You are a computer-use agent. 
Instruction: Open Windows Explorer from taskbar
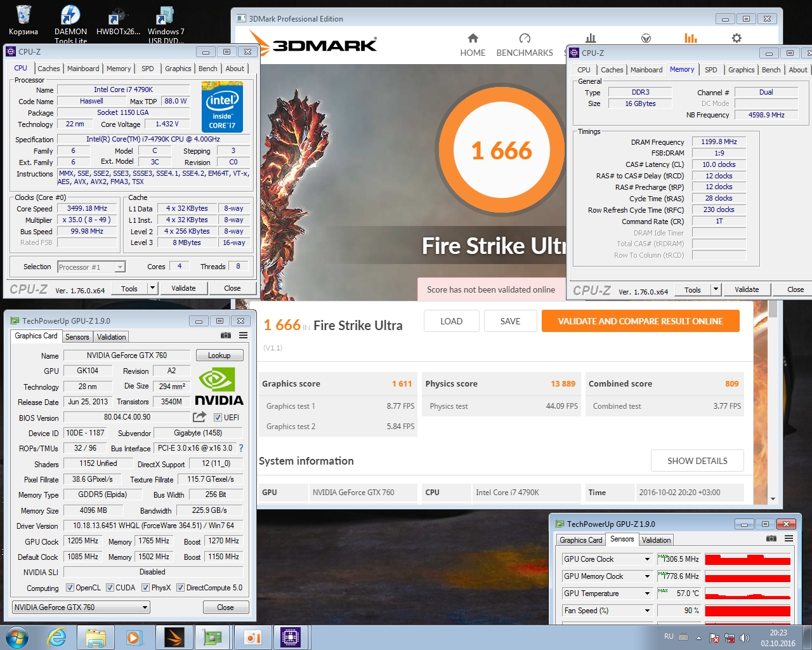pyautogui.click(x=96, y=637)
